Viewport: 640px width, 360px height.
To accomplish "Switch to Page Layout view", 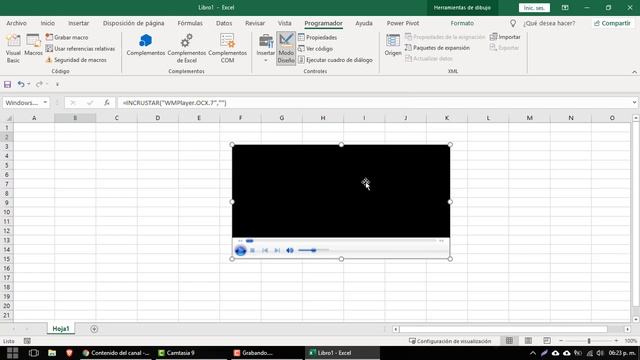I will (x=528, y=341).
